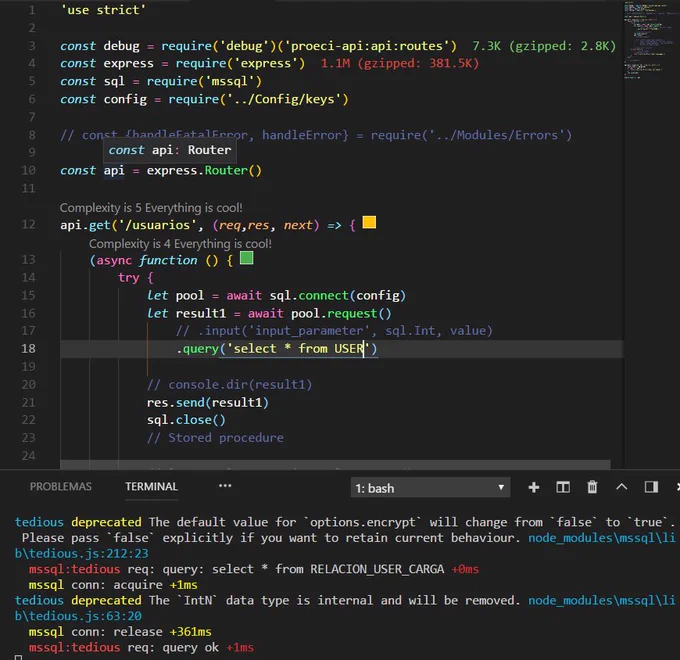Click the 'try' keyword on line 14

point(129,278)
